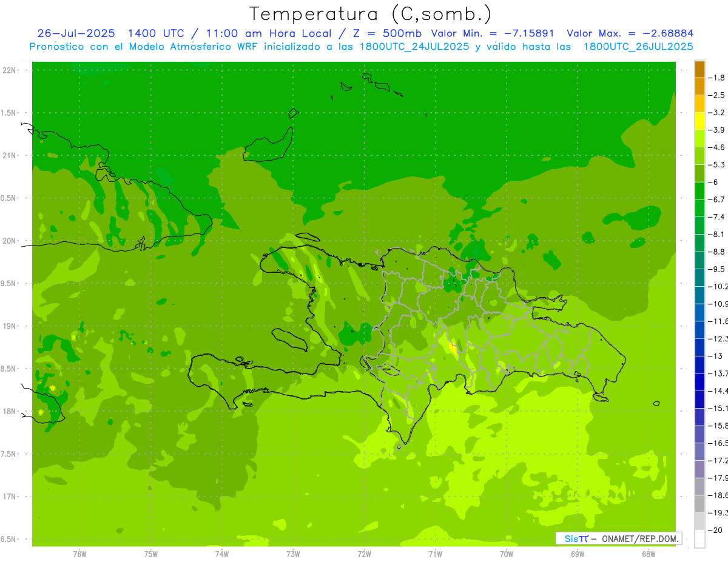Click the gray swatch between -18.6 and -19.3

[699, 504]
